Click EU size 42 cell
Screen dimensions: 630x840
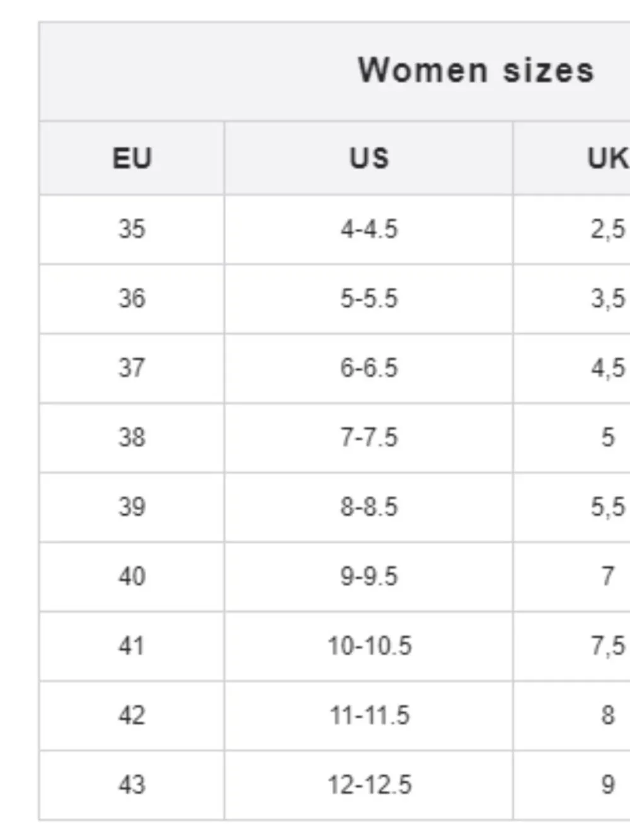coord(132,715)
